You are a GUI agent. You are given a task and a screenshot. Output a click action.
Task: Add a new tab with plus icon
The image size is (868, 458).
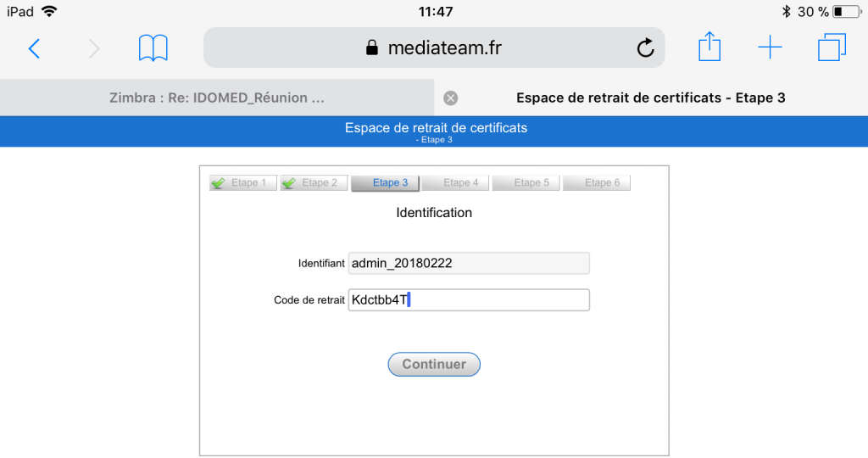tap(770, 47)
